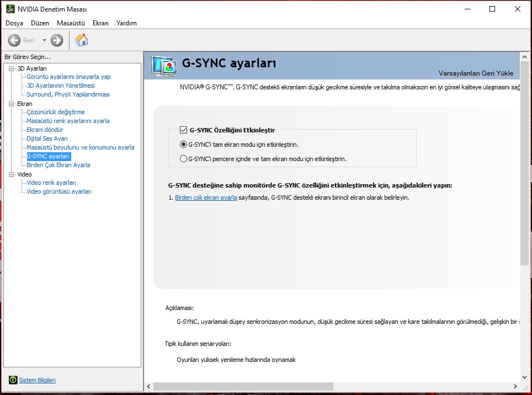This screenshot has height=395, width=532.
Task: Open Dijital Ses Ayarı page
Action: click(x=47, y=138)
